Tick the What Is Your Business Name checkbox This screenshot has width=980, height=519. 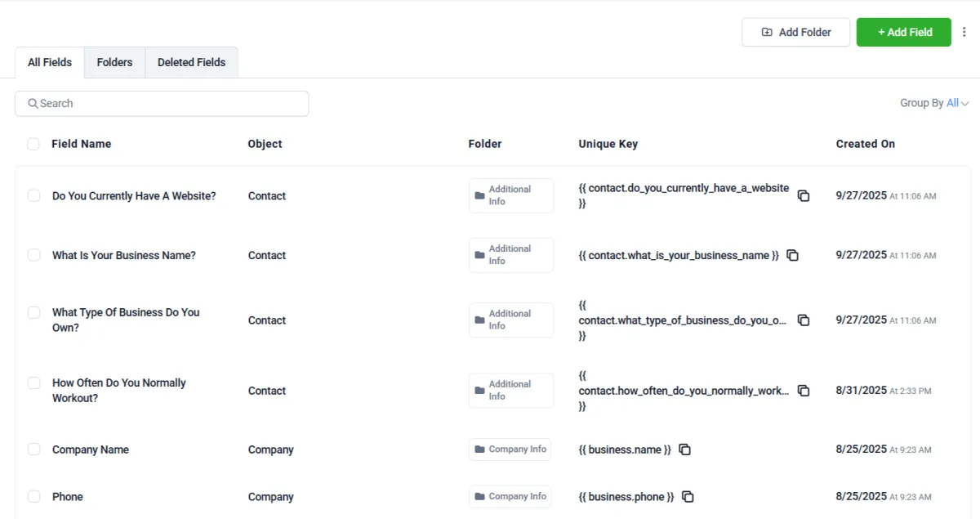pyautogui.click(x=33, y=255)
